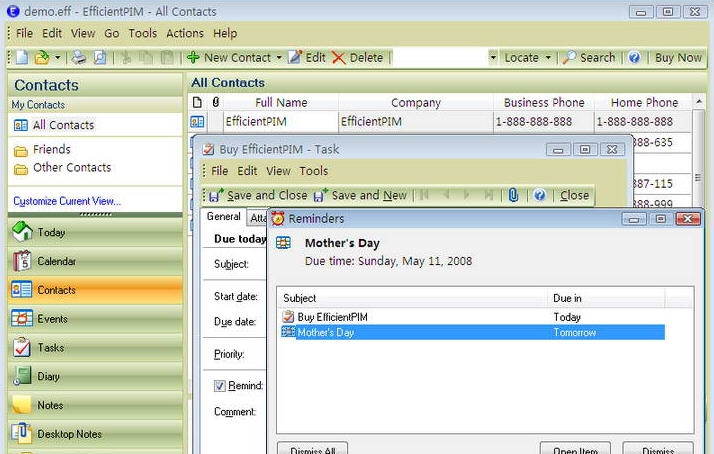Click help icon in Task window toolbar
The height and width of the screenshot is (454, 714).
point(540,196)
